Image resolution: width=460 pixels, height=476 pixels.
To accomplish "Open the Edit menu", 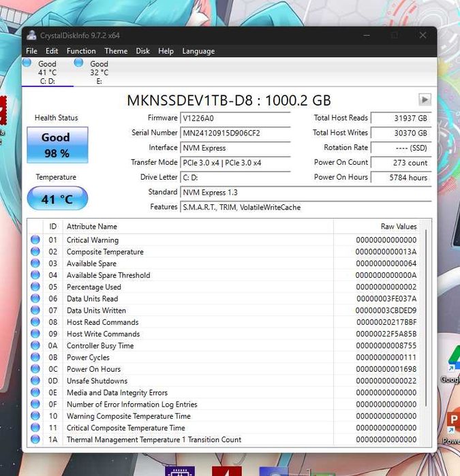I will tap(52, 51).
